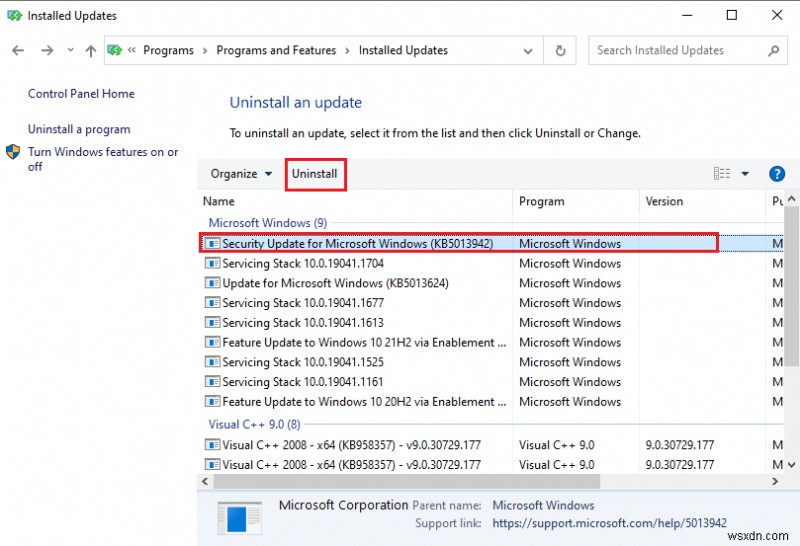Click icon of Servicing Stack 10.0.19041.1613
Image resolution: width=800 pixels, height=546 pixels.
tap(212, 322)
